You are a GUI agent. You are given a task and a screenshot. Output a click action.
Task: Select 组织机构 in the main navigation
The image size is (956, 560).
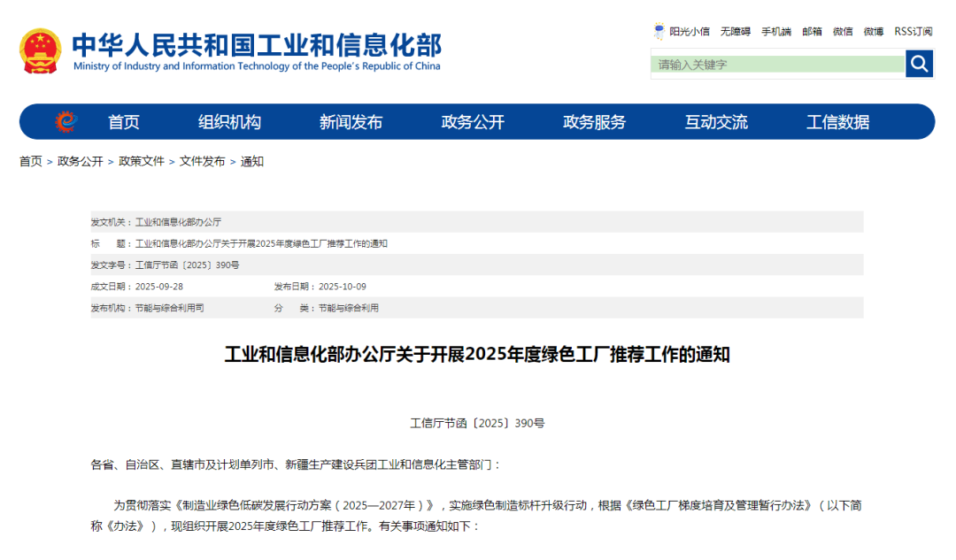pos(229,122)
